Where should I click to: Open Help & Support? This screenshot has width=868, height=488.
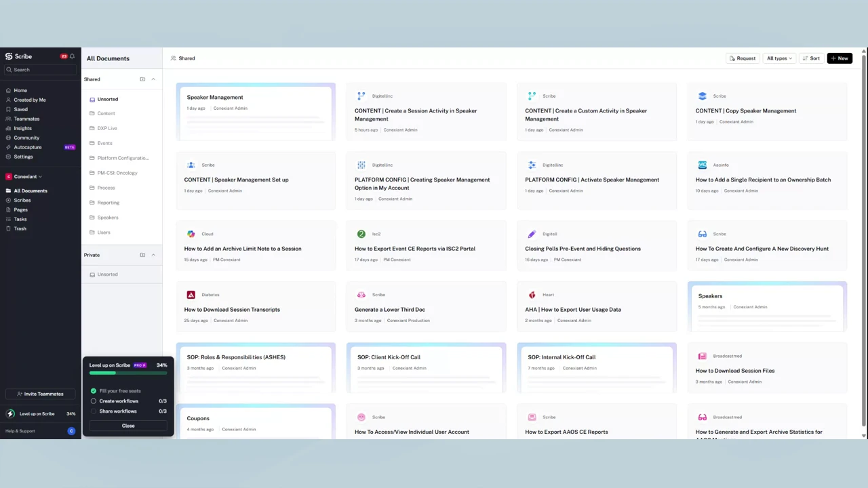coord(20,431)
